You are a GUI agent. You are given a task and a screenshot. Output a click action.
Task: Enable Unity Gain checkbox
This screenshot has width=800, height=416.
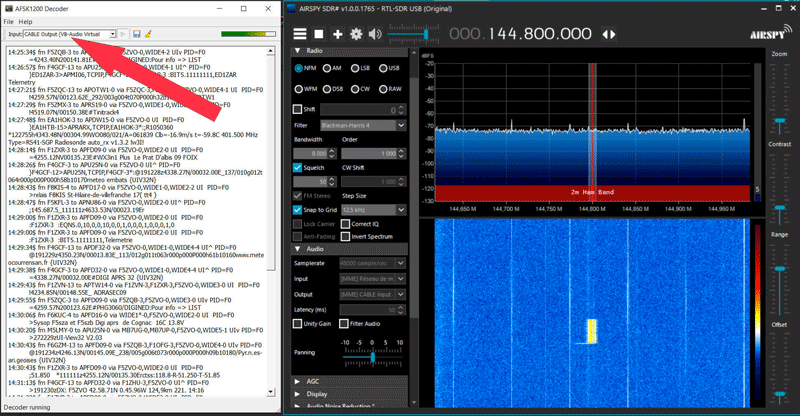[x=297, y=324]
